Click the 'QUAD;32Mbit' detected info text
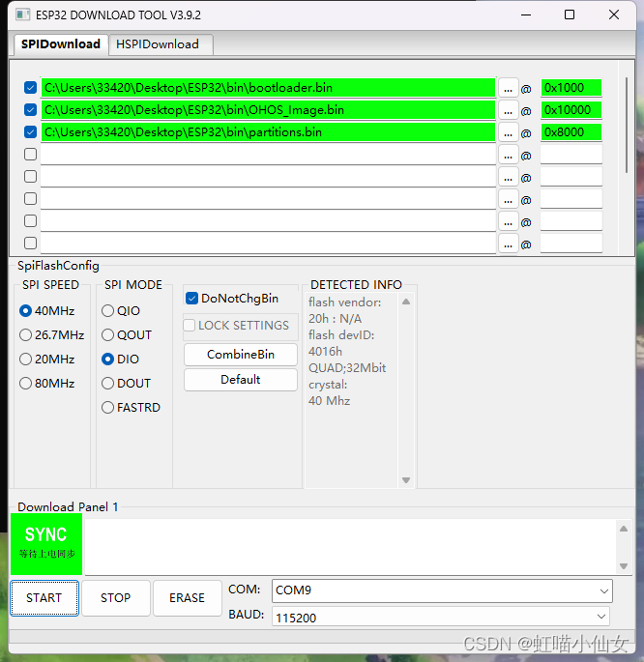Screen dimensions: 644x662 pyautogui.click(x=347, y=368)
